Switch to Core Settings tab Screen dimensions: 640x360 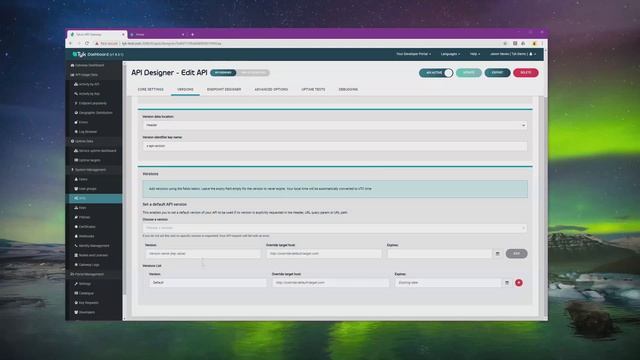pos(151,89)
